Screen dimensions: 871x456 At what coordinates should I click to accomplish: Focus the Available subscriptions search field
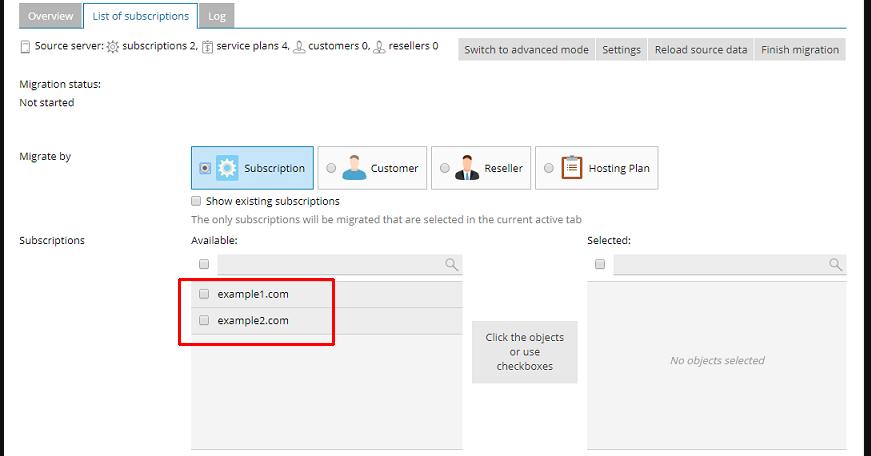tap(330, 265)
